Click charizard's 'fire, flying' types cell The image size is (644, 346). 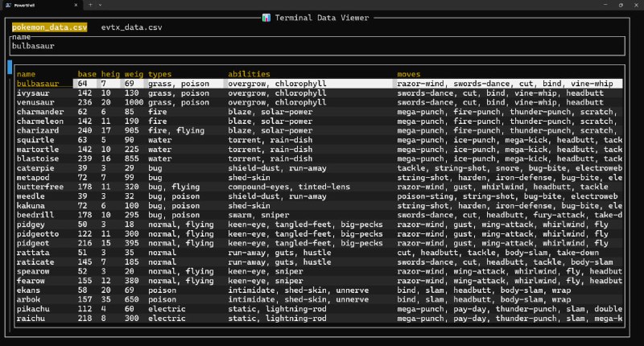click(x=176, y=130)
